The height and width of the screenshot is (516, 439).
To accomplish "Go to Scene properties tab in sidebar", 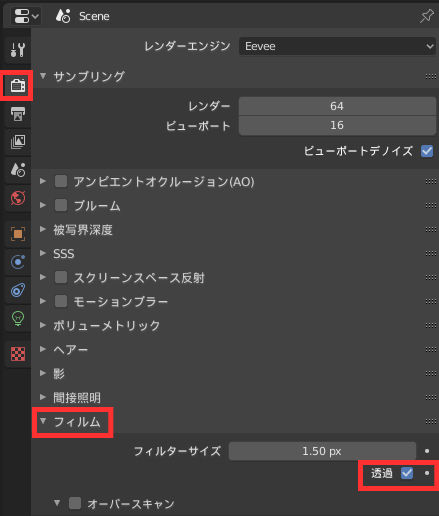I will point(18,170).
